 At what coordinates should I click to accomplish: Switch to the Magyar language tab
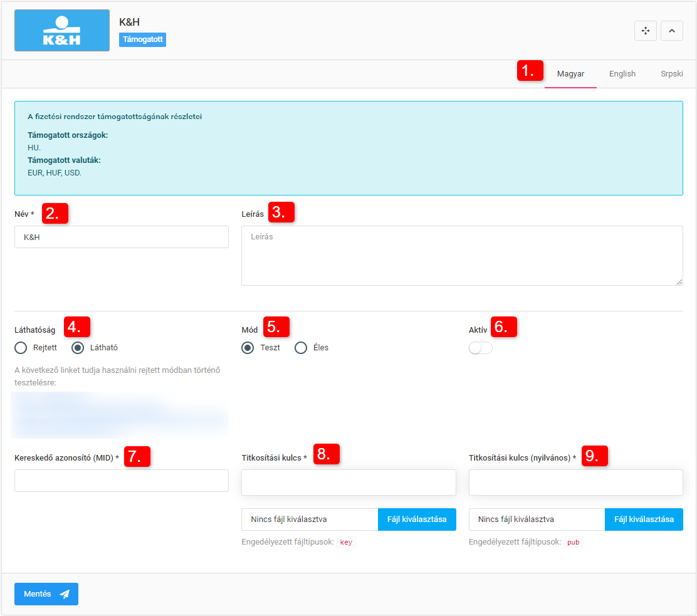pyautogui.click(x=570, y=74)
